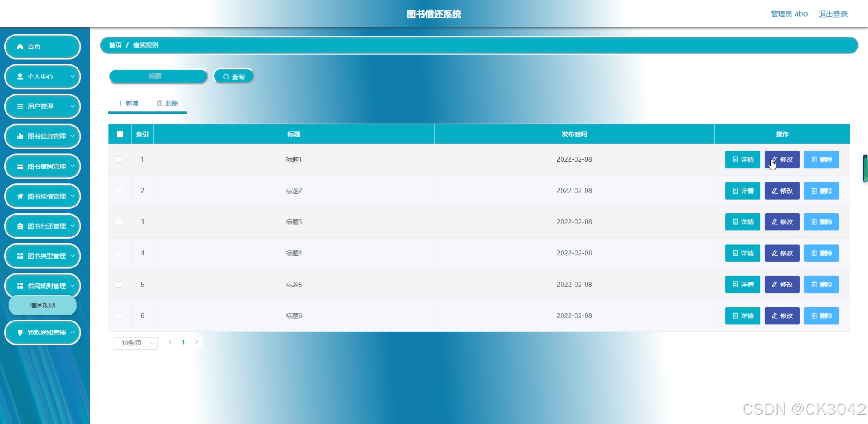
Task: Click the grid icon beside 图书类型管理
Action: (20, 256)
